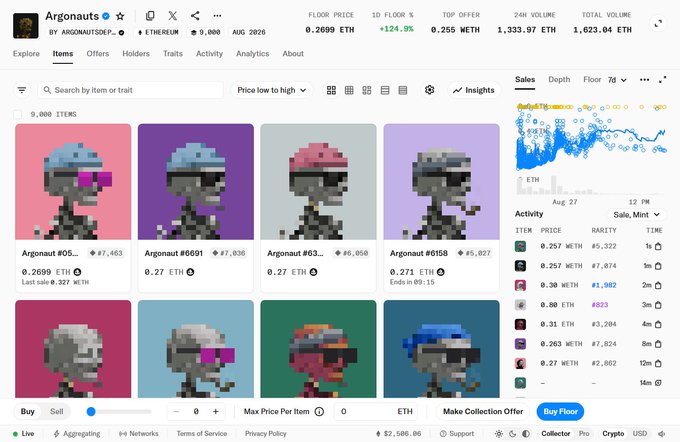Open the Support link

456,434
